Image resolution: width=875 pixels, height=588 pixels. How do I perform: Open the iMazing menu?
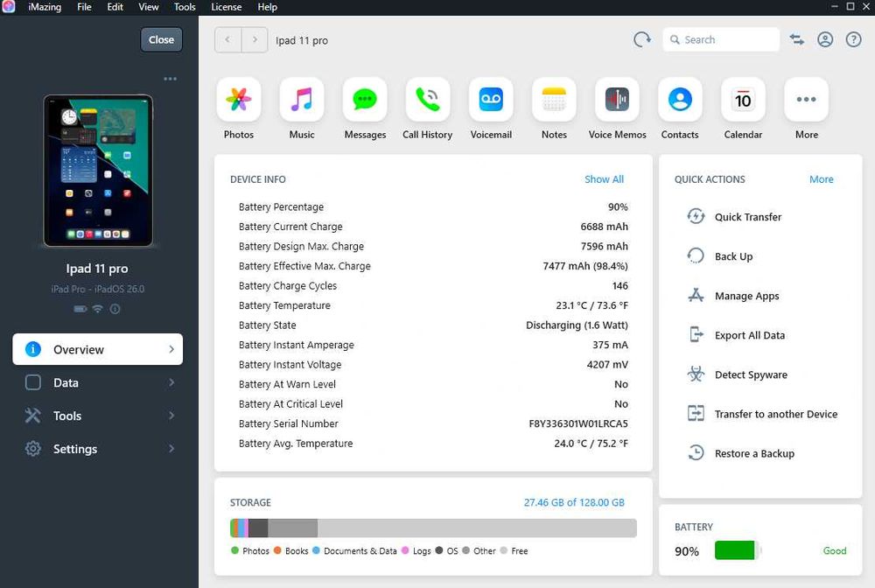(x=45, y=7)
